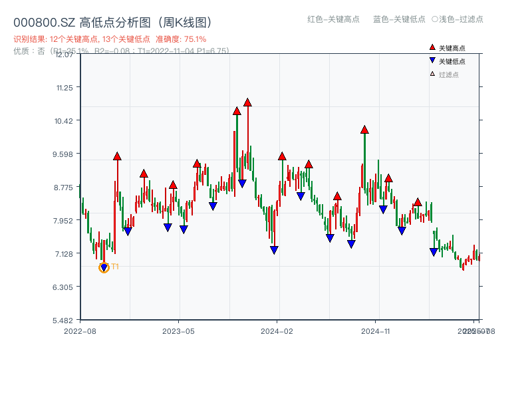Click the 2024-02 x-axis date label
The image size is (532, 399).
click(277, 331)
